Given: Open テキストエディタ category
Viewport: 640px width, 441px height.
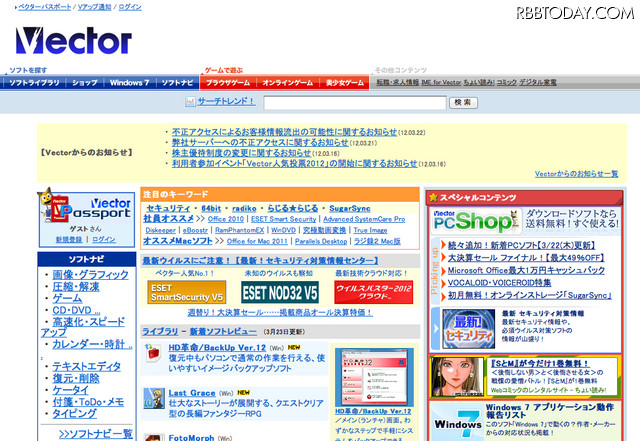Looking at the screenshot, I should [x=87, y=366].
